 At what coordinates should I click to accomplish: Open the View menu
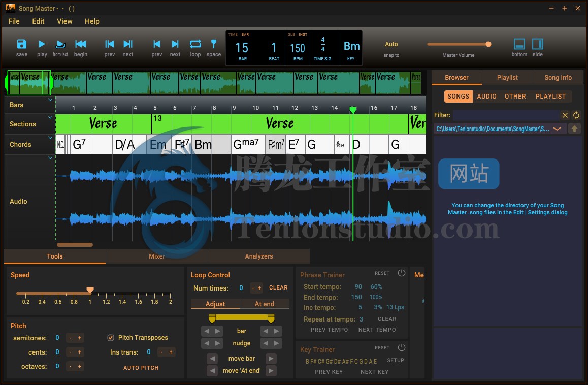point(64,21)
